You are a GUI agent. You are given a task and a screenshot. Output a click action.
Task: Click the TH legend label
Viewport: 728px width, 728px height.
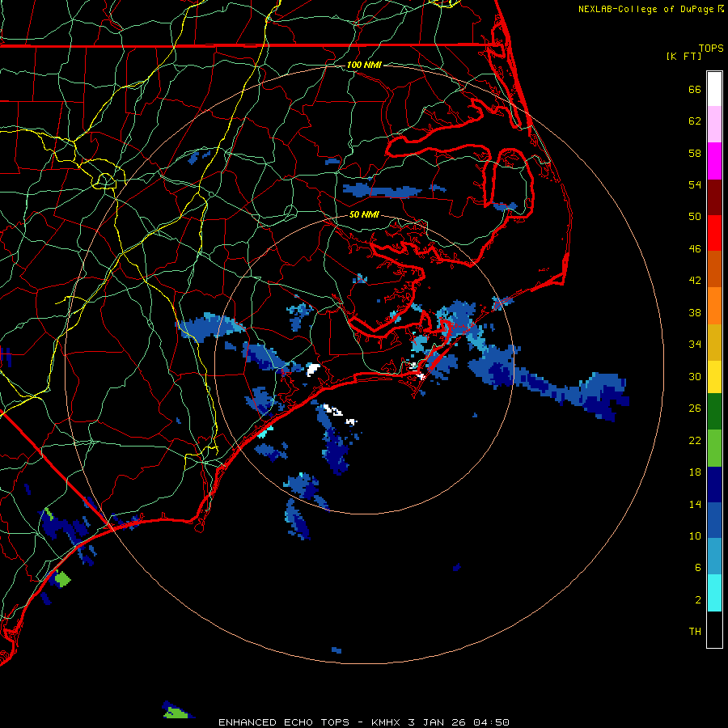(x=695, y=632)
